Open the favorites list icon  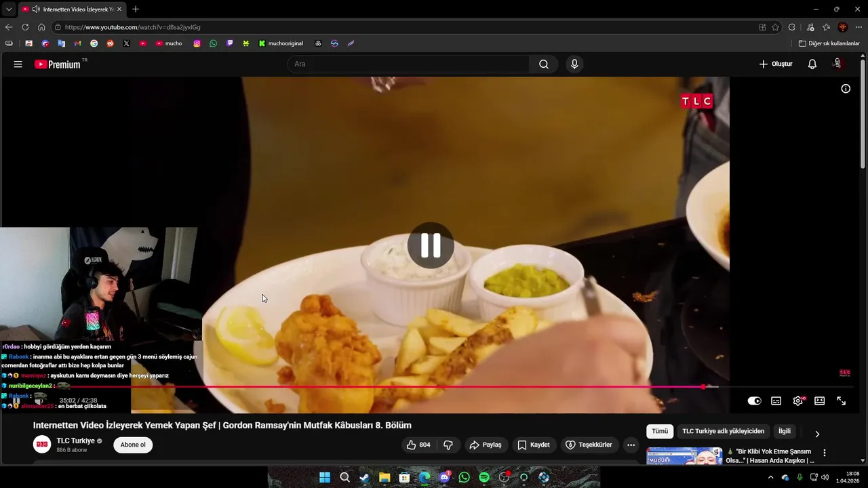pos(826,27)
